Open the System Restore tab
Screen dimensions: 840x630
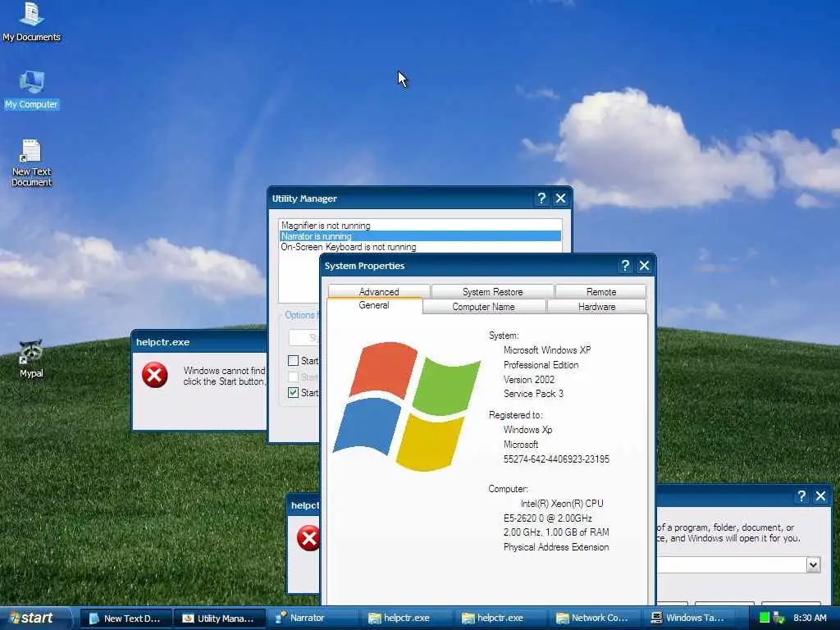click(492, 291)
